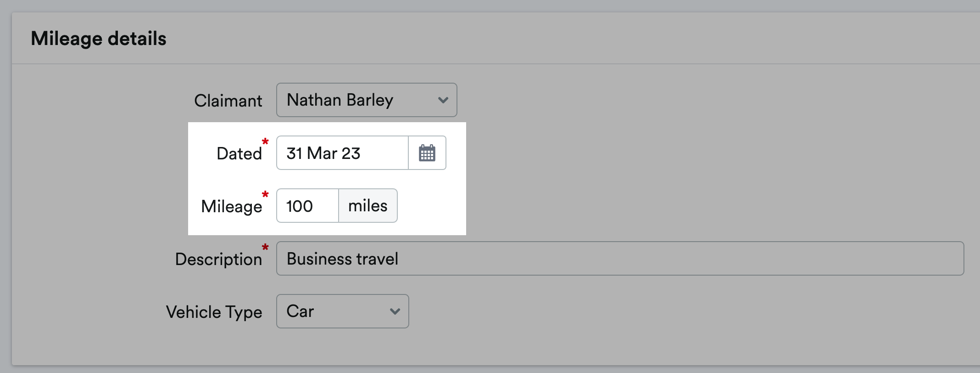
Task: Click the Claimant dropdown chevron icon
Action: (x=442, y=100)
